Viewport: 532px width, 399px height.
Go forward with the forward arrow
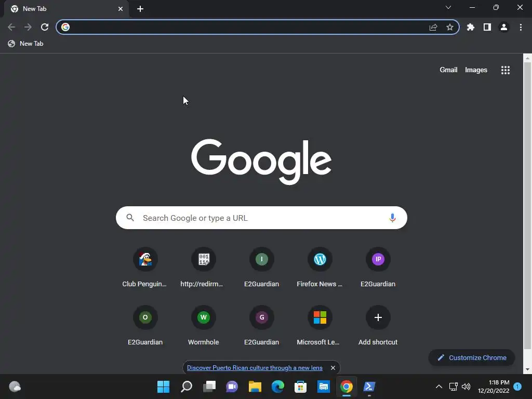(x=28, y=27)
